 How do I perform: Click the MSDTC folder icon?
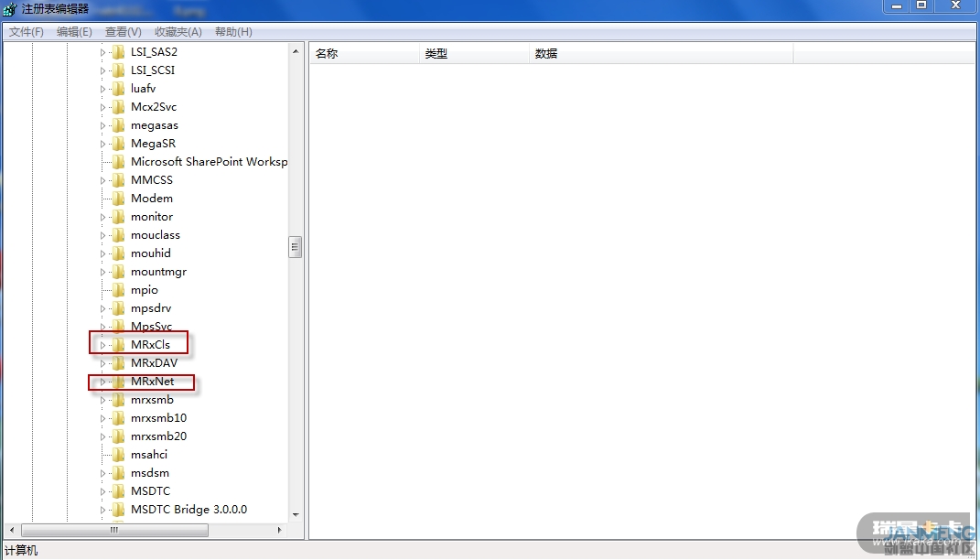(x=118, y=491)
